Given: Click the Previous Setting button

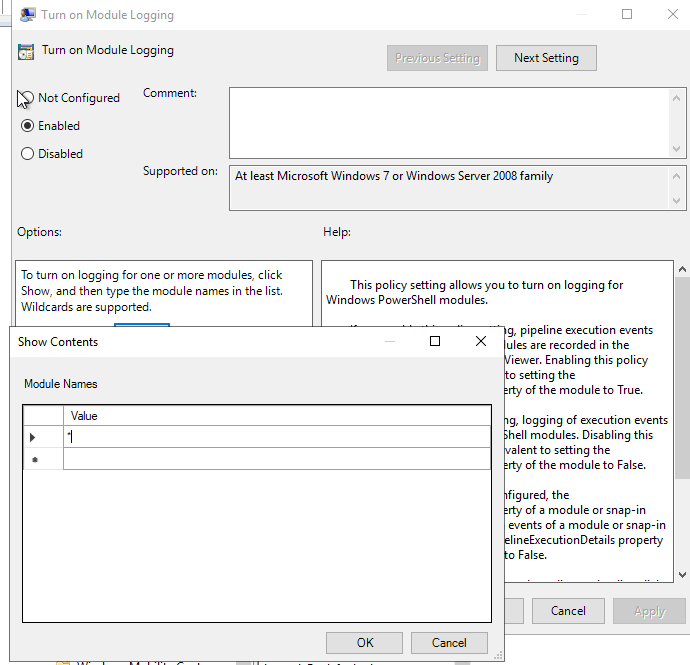Looking at the screenshot, I should 437,58.
